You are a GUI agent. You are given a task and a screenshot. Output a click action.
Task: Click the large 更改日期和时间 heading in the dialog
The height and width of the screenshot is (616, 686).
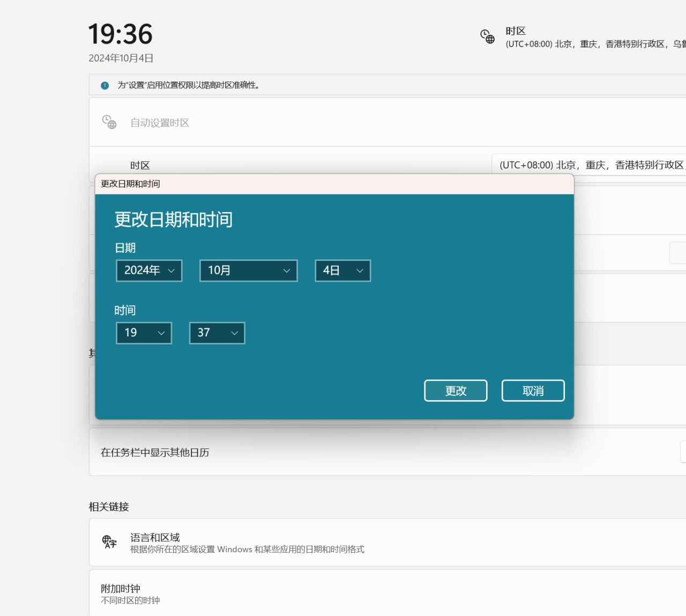pyautogui.click(x=174, y=220)
